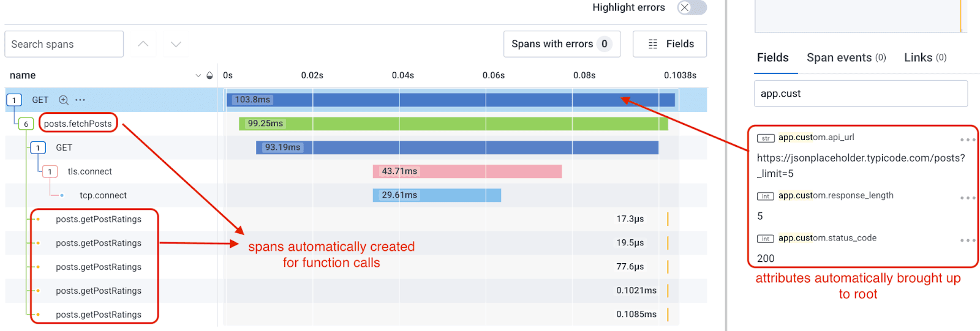Click the color-by droplet icon in name header
Image resolution: width=980 pixels, height=331 pixels.
[209, 75]
